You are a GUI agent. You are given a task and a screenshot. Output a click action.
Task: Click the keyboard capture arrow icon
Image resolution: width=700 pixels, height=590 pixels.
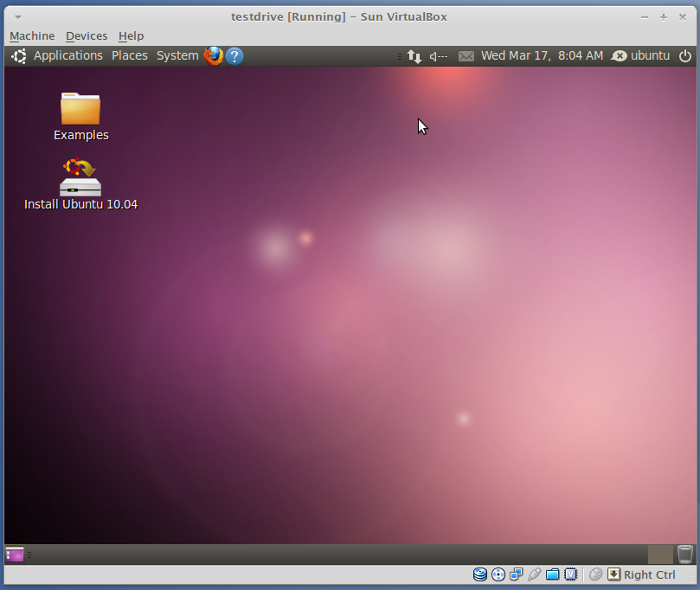[613, 574]
